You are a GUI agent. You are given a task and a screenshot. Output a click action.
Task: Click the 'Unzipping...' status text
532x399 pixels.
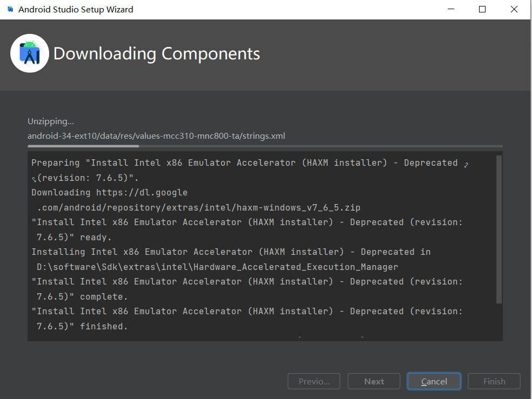51,121
